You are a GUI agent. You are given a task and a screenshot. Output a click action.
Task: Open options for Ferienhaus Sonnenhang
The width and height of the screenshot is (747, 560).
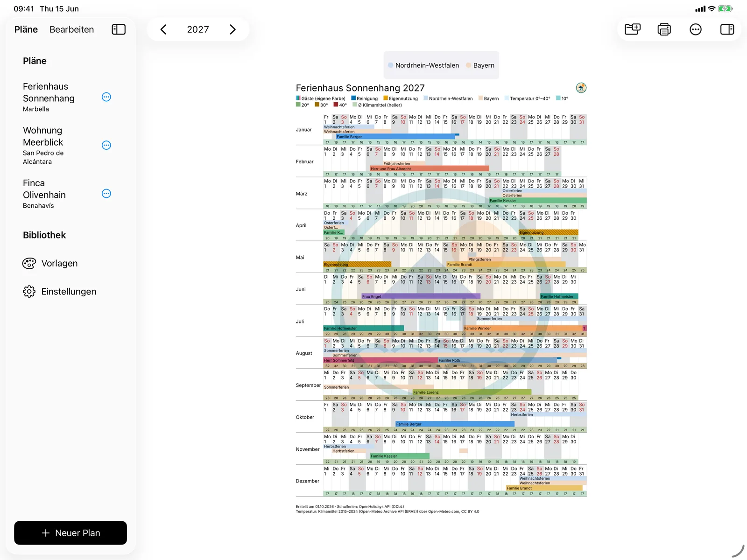(x=106, y=97)
